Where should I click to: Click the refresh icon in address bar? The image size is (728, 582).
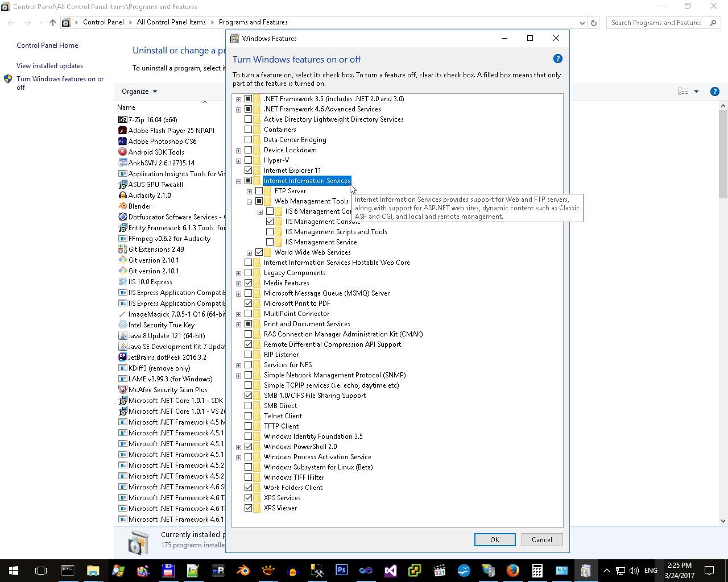click(x=594, y=23)
